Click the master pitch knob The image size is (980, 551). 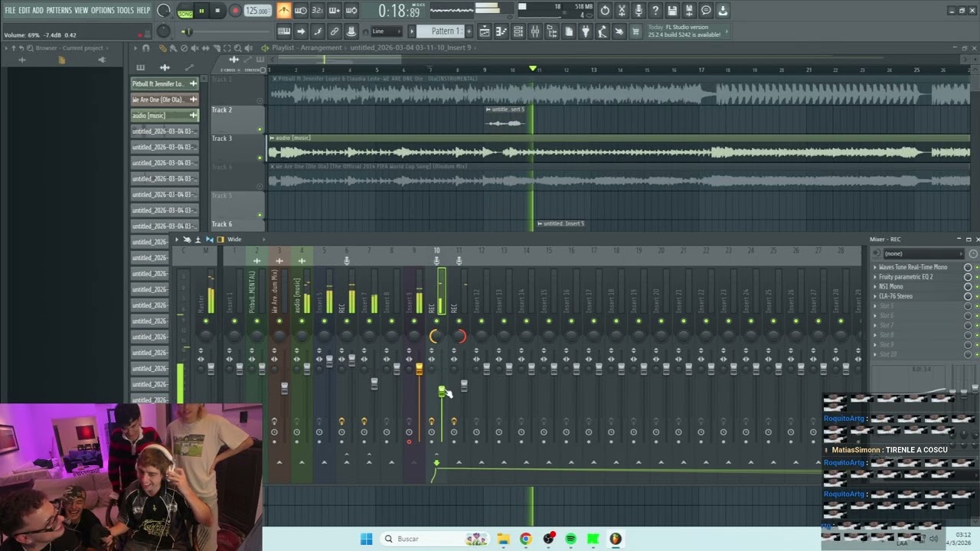coord(163,31)
